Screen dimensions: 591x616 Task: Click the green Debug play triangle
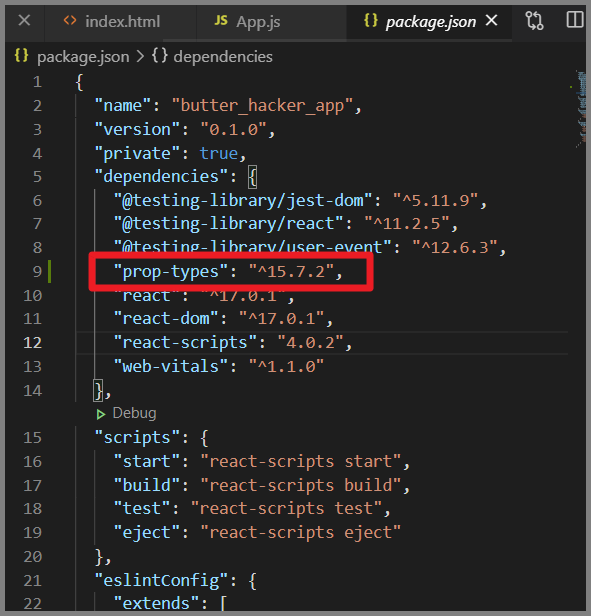coord(101,414)
